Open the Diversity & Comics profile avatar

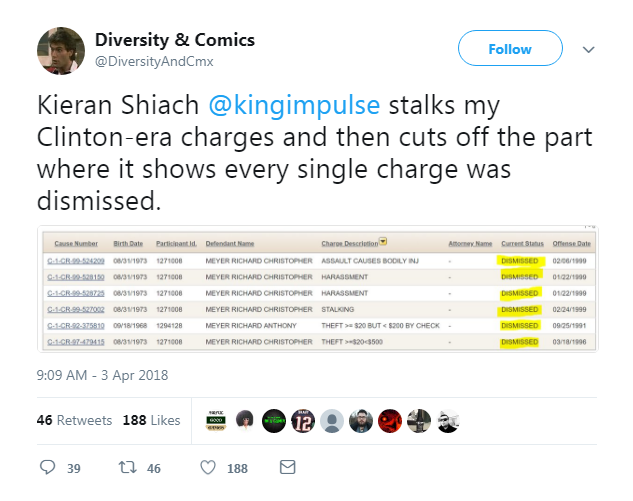pyautogui.click(x=61, y=51)
